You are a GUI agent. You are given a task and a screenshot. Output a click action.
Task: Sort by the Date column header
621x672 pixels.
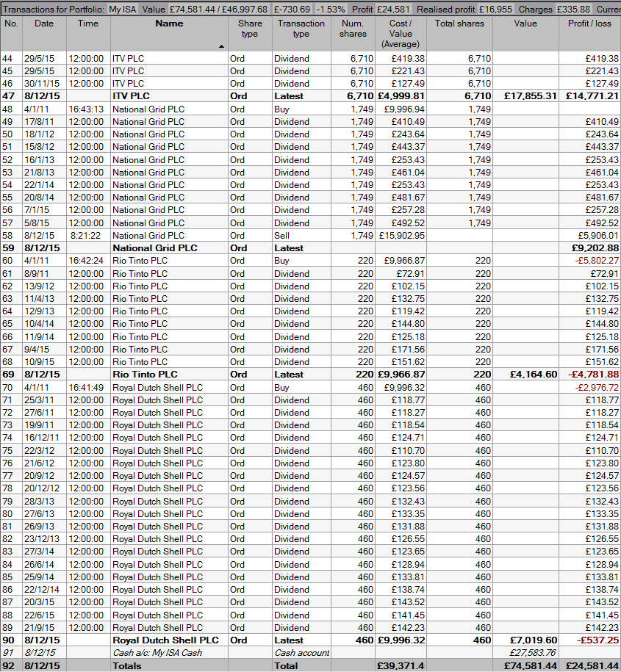tap(43, 24)
